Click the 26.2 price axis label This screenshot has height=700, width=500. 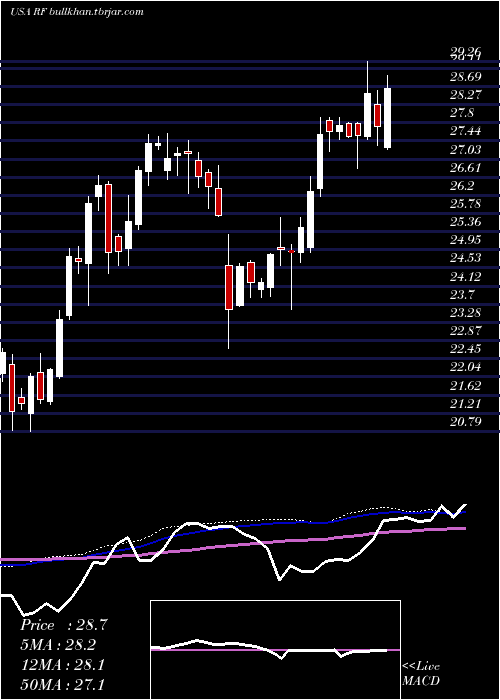click(462, 186)
